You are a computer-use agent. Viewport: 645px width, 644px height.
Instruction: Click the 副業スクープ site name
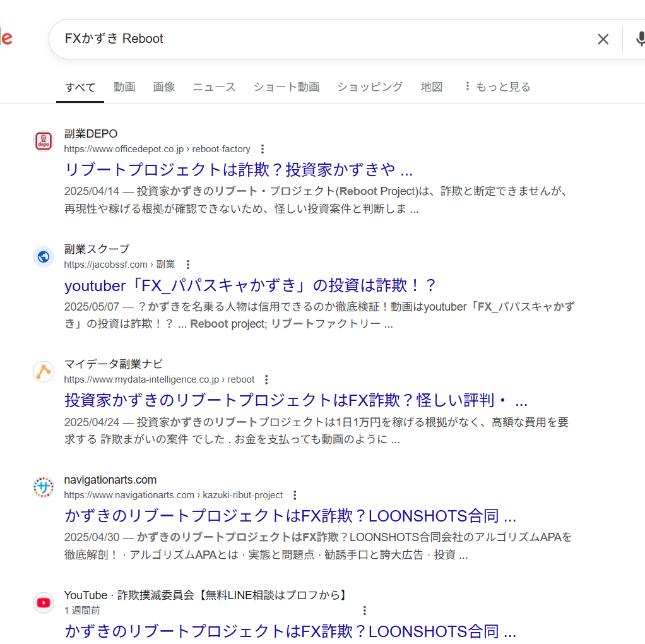(97, 249)
